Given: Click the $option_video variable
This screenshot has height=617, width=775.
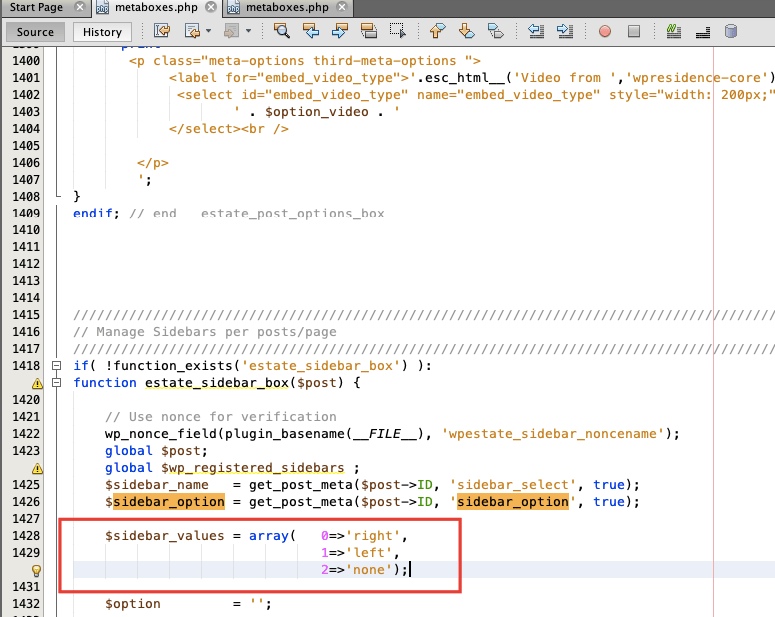Looking at the screenshot, I should click(x=317, y=112).
